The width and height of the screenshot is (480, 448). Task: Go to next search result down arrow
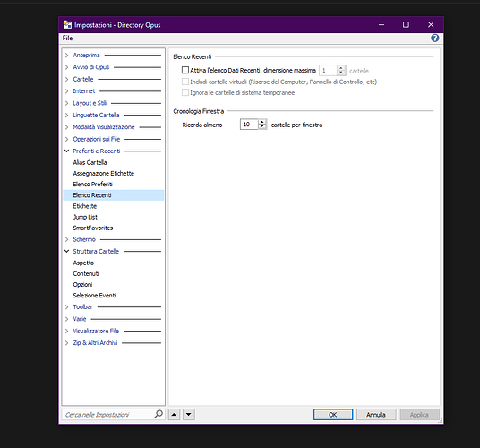pos(189,415)
